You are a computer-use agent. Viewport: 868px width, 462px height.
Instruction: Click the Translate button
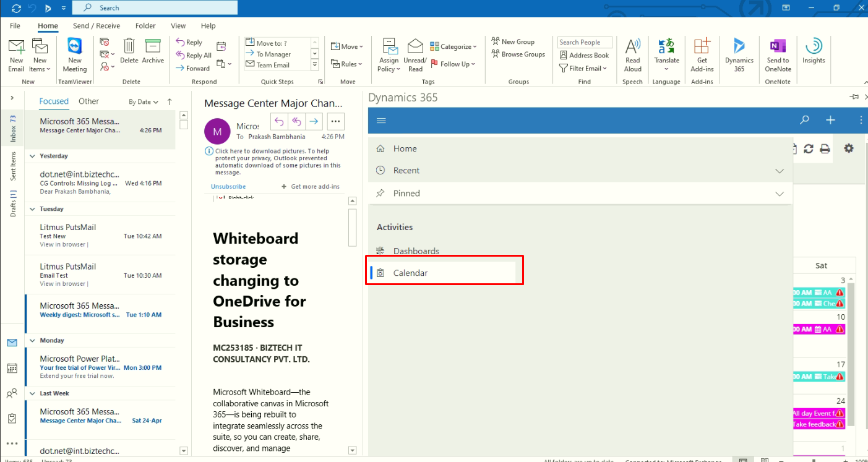(x=667, y=55)
